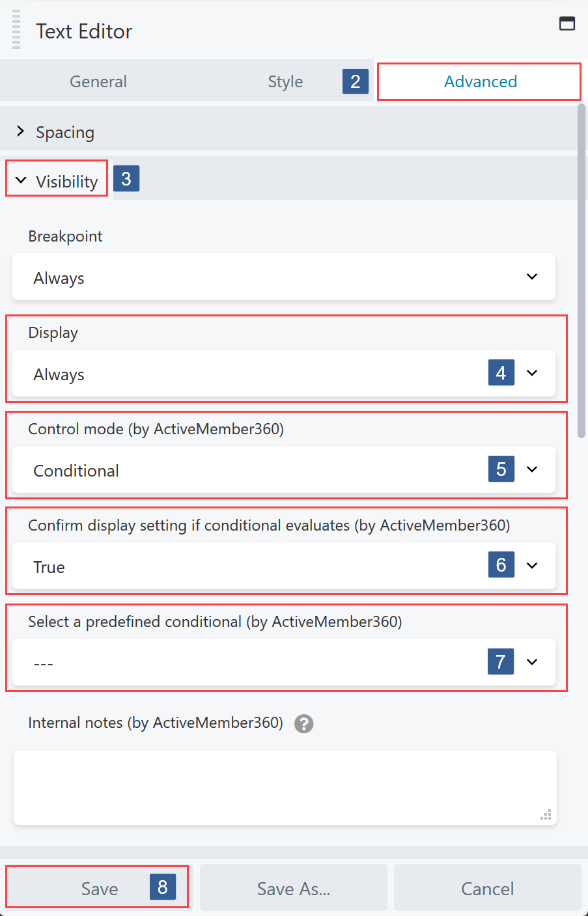The height and width of the screenshot is (916, 588).
Task: Click the Text Editor panel title
Action: 83,31
